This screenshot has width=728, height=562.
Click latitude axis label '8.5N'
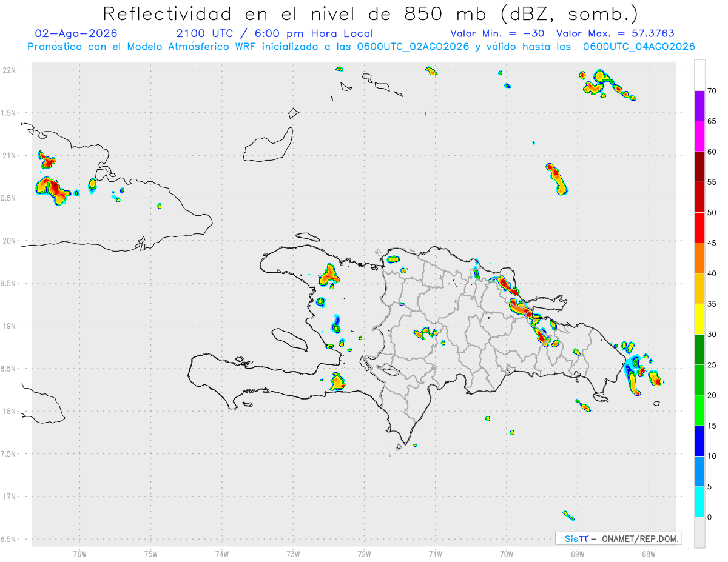pyautogui.click(x=9, y=369)
